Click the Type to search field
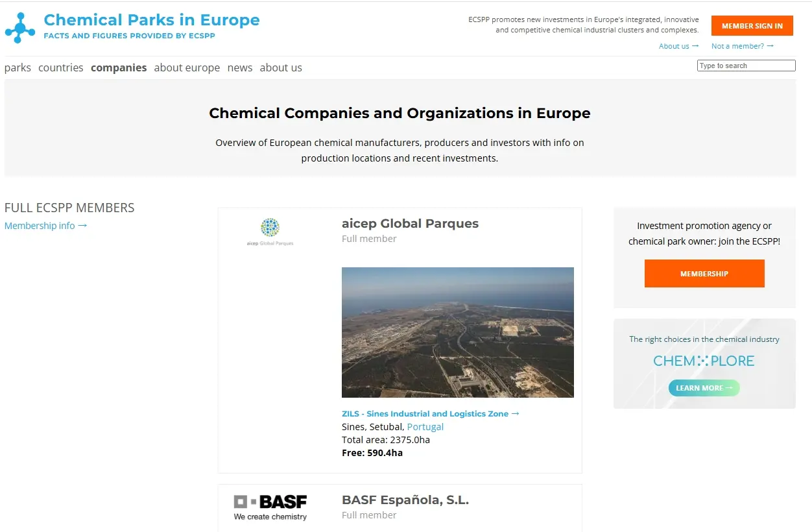 coord(746,66)
